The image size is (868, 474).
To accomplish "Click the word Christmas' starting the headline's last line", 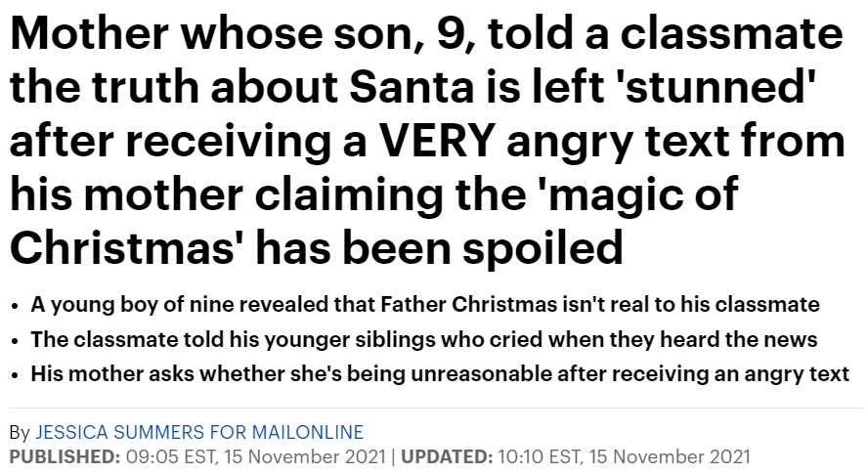I will tap(123, 248).
